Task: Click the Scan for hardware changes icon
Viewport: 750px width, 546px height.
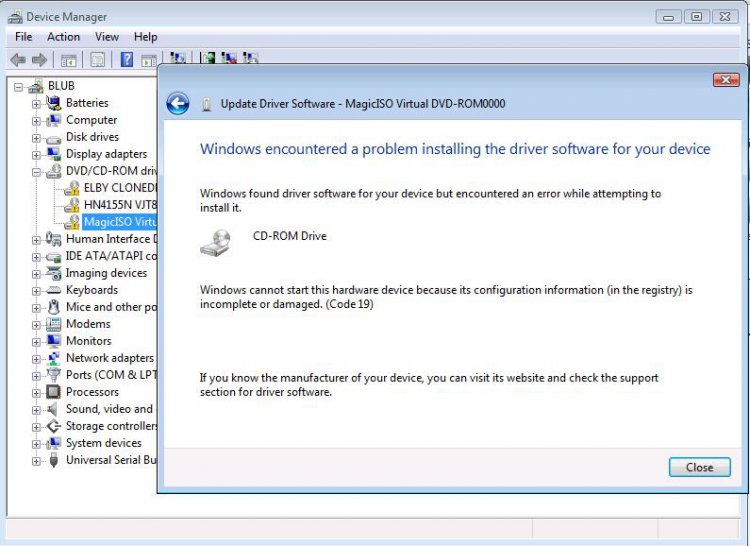Action: [177, 58]
